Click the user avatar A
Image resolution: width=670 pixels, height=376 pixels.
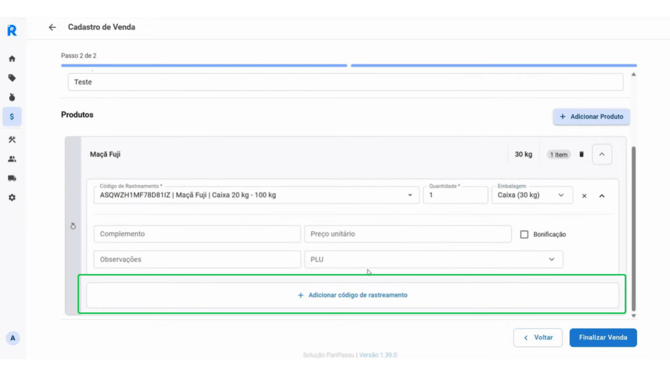13,338
